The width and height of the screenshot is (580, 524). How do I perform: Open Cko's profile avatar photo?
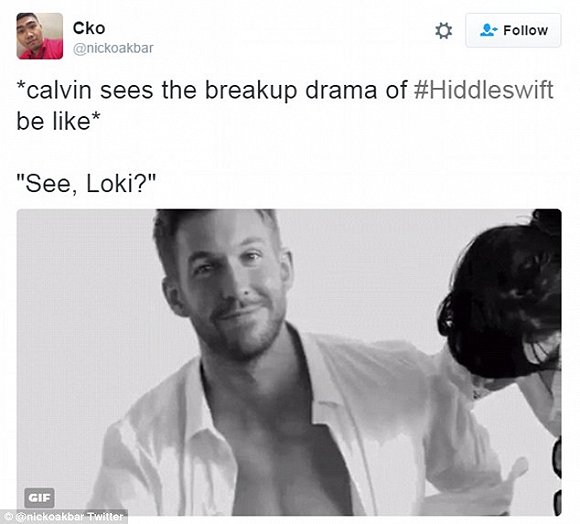(40, 36)
